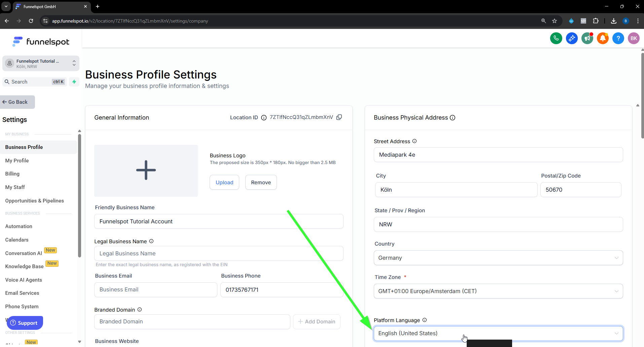644x347 pixels.
Task: Click the sidebar Search box
Action: click(x=35, y=82)
